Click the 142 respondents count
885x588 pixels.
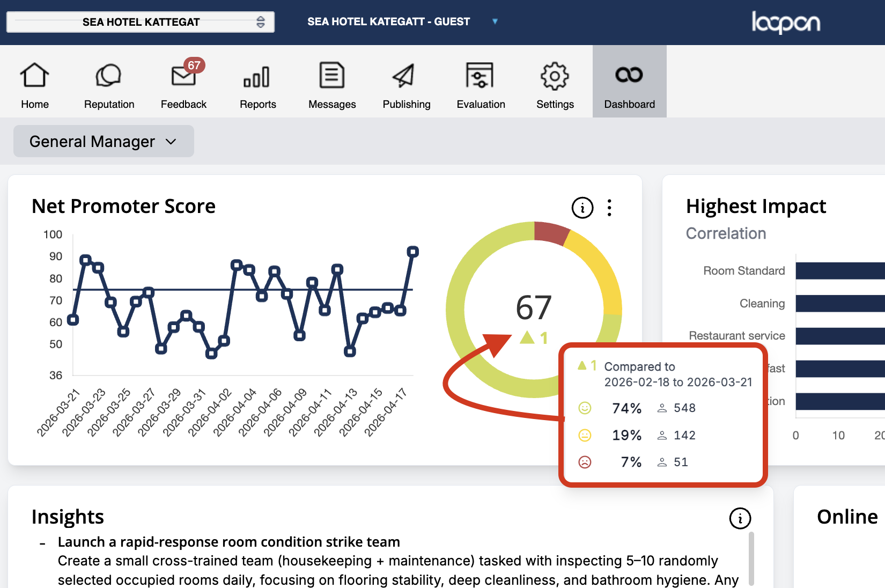pyautogui.click(x=684, y=435)
